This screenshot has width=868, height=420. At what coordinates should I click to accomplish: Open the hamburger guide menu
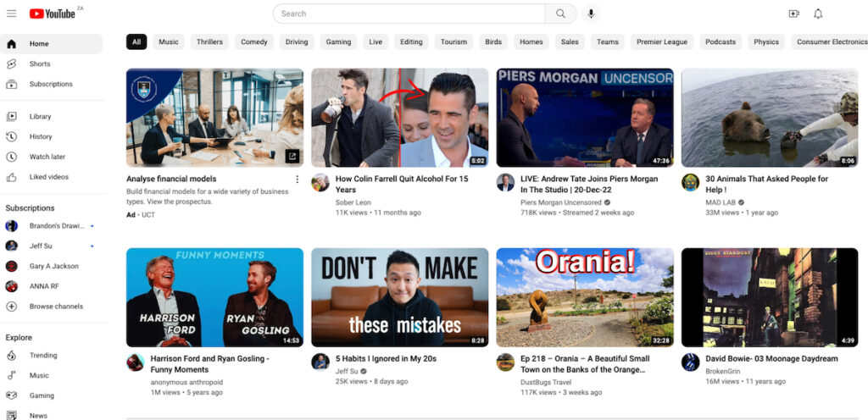(12, 14)
